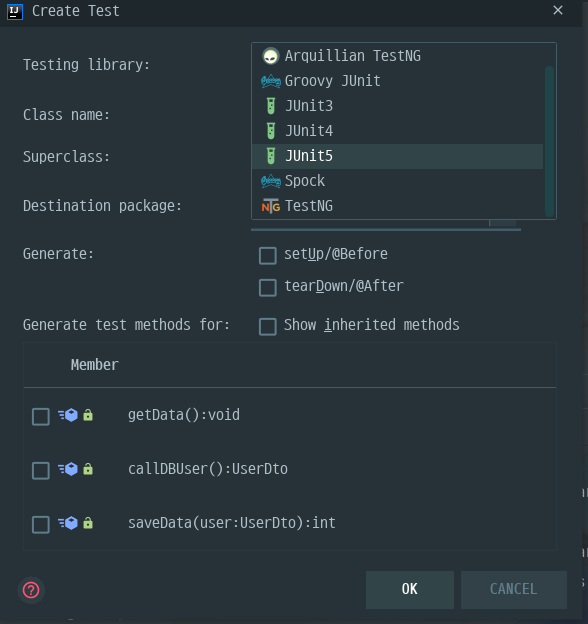Click the Generate test methods for label
The width and height of the screenshot is (588, 624).
pos(126,325)
